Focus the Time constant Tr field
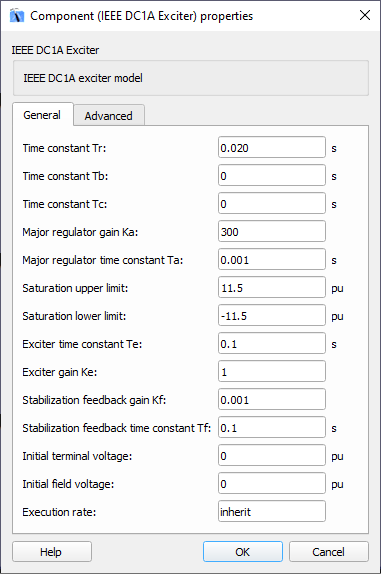 [x=272, y=148]
